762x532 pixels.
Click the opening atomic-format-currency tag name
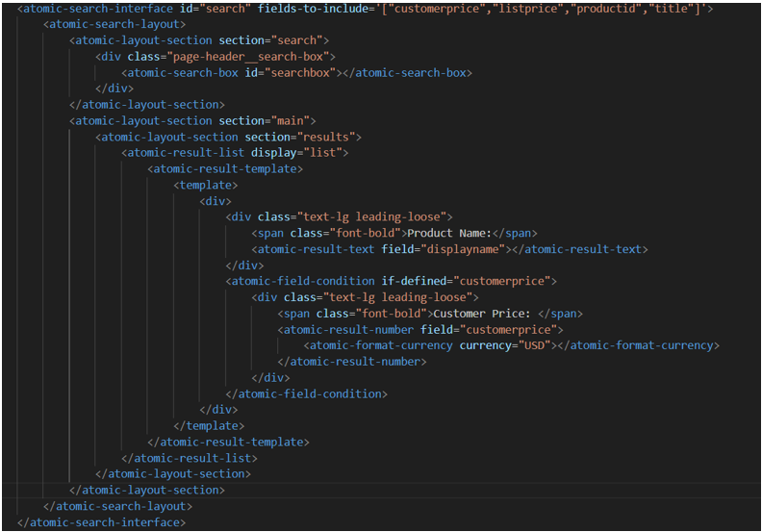[381, 345]
